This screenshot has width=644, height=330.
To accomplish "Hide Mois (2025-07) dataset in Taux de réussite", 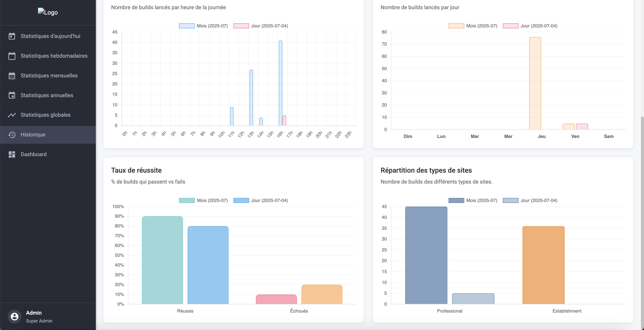I will pyautogui.click(x=212, y=200).
